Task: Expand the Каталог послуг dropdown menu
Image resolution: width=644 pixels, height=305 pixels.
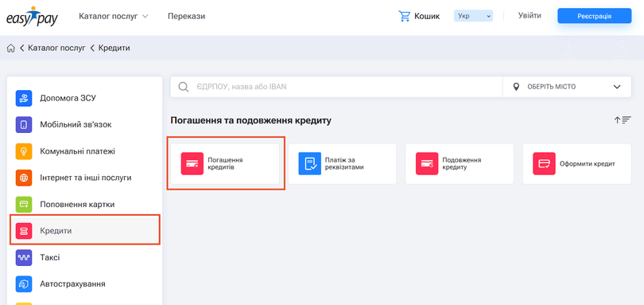Action: coord(114,17)
